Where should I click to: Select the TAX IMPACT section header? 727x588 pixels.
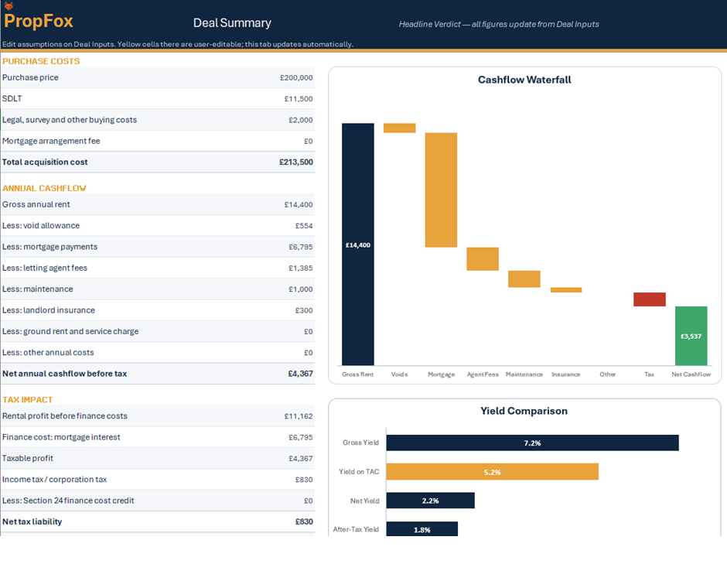click(27, 400)
